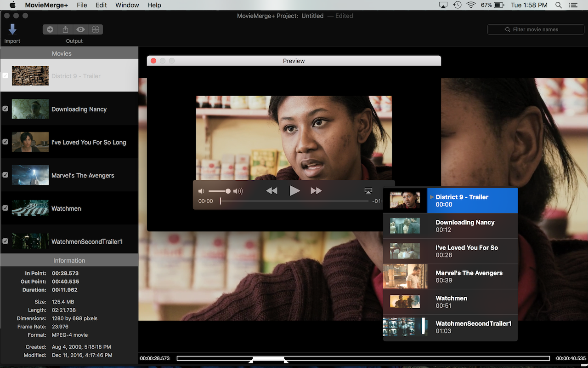Close the Preview window
This screenshot has height=368, width=588.
click(153, 61)
